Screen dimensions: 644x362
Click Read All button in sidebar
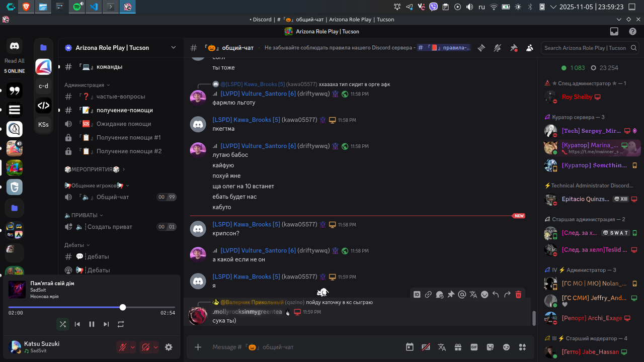tap(15, 61)
